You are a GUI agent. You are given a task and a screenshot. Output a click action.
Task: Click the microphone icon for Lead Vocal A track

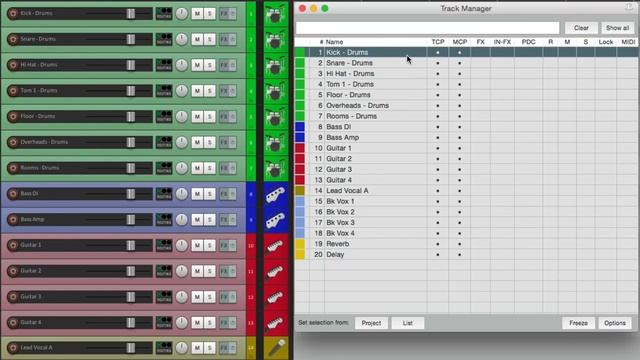pyautogui.click(x=275, y=348)
